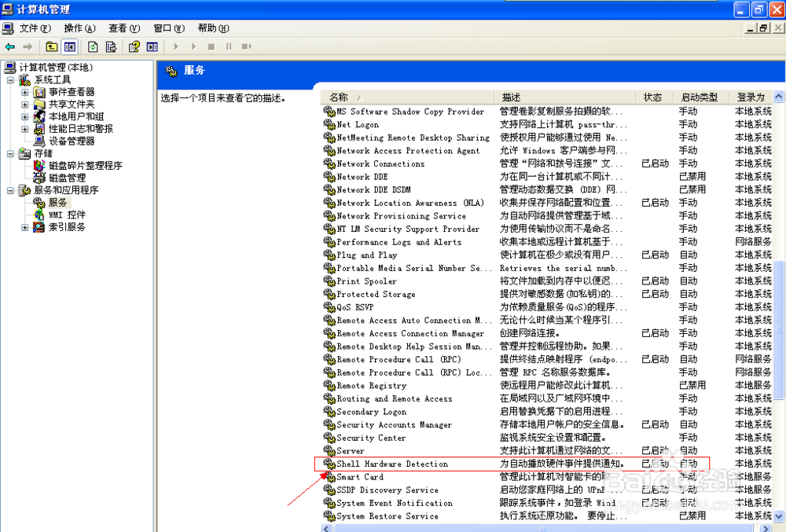Expand the 本地用户和组 branch
The height and width of the screenshot is (532, 786).
(24, 117)
